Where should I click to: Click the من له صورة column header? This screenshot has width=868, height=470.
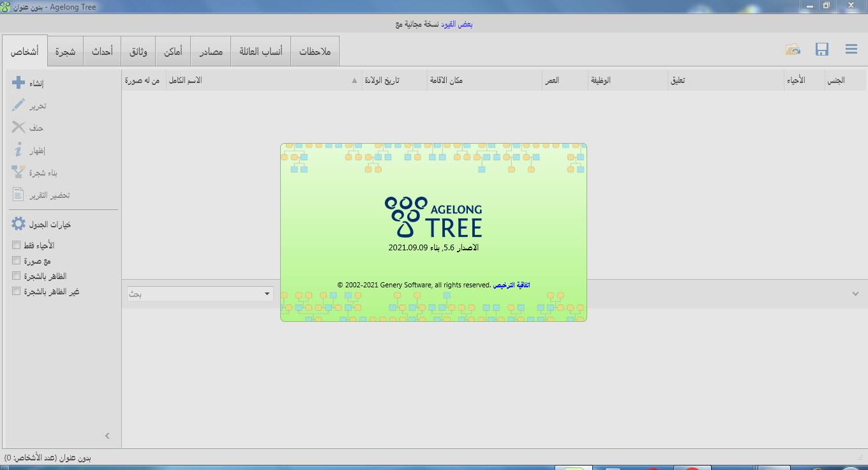144,80
